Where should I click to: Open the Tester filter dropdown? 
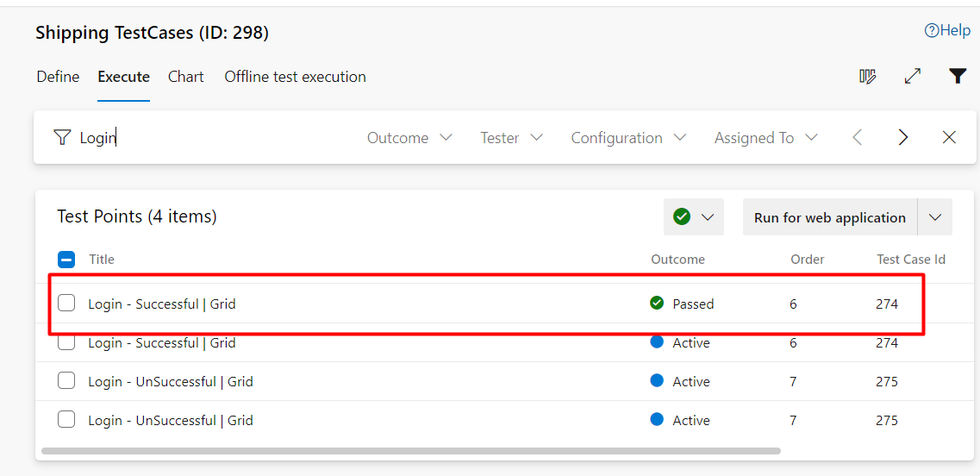click(511, 138)
